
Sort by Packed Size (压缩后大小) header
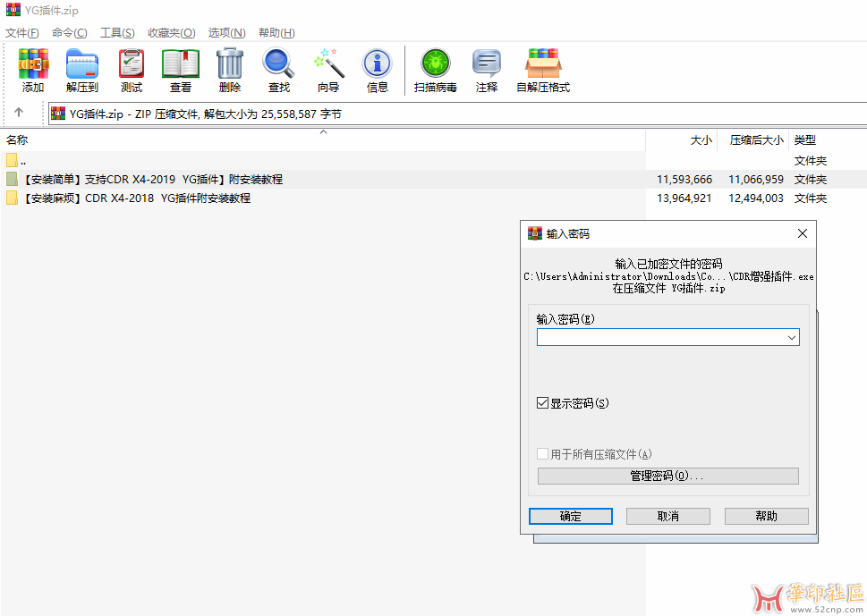pyautogui.click(x=756, y=140)
